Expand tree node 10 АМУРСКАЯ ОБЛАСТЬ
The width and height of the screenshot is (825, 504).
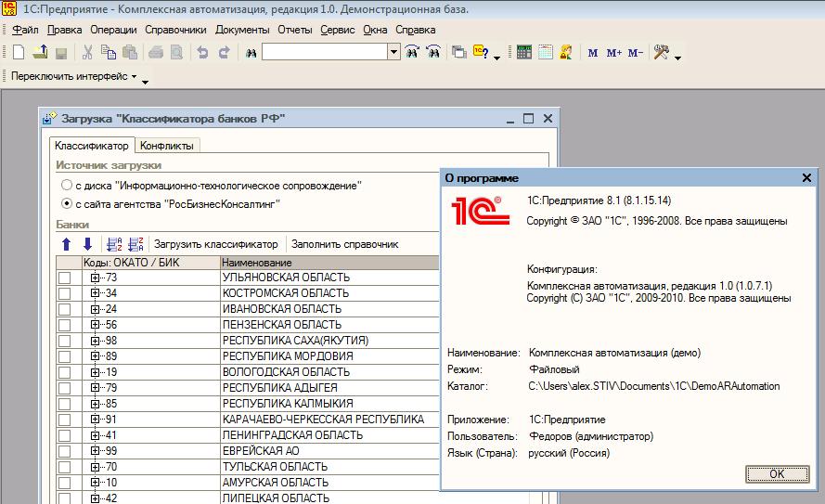point(95,483)
